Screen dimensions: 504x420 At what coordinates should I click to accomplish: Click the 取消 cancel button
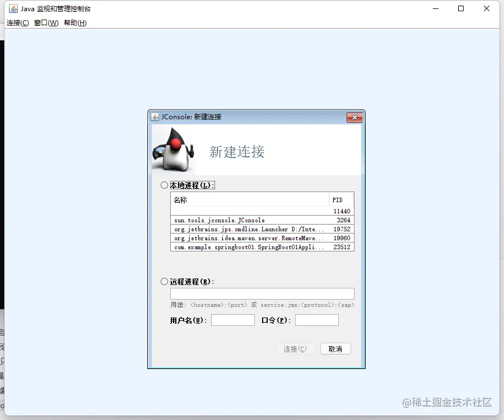click(x=335, y=349)
